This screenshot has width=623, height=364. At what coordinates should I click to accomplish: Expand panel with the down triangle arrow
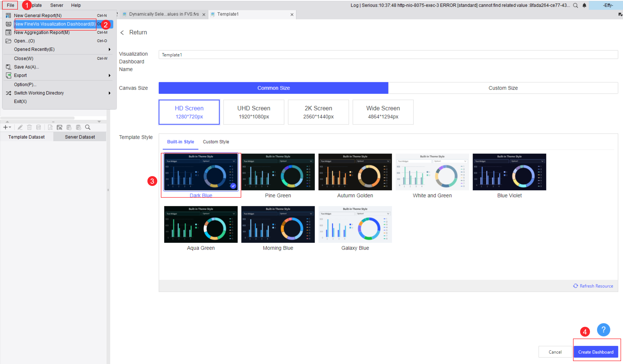(99, 122)
